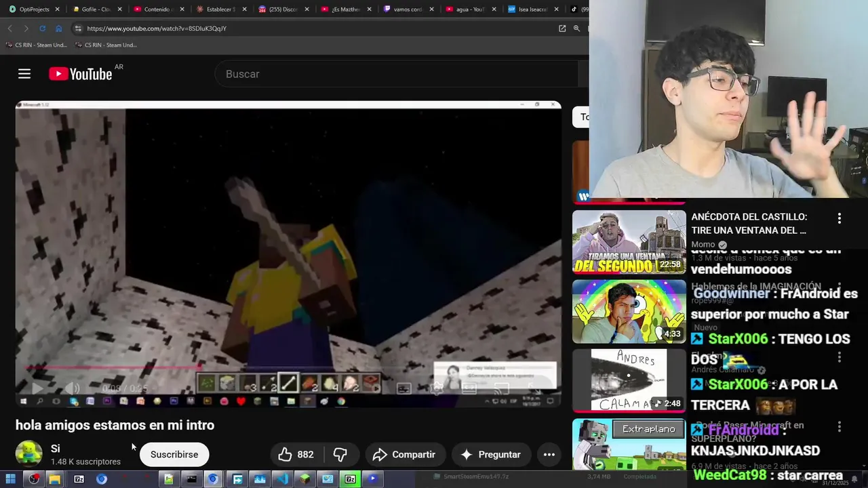Like the video with 882 likes
Image resolution: width=868 pixels, height=488 pixels.
pyautogui.click(x=296, y=454)
